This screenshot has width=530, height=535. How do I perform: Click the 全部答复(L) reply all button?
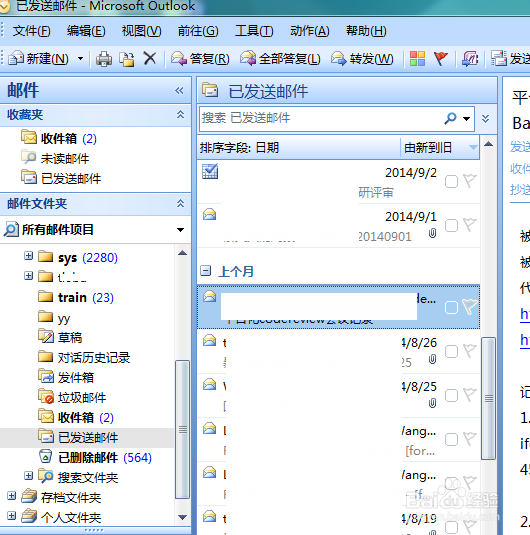pyautogui.click(x=280, y=59)
